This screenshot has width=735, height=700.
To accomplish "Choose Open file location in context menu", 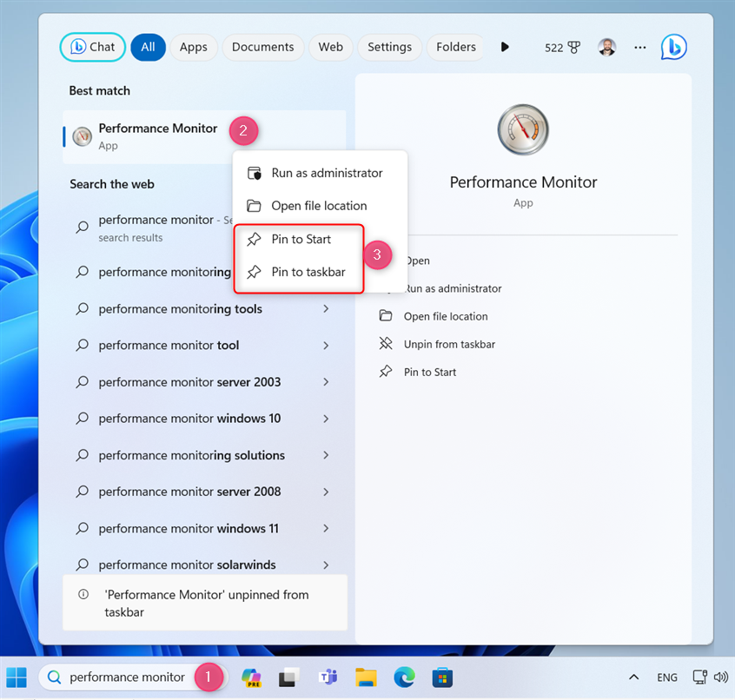I will click(320, 206).
